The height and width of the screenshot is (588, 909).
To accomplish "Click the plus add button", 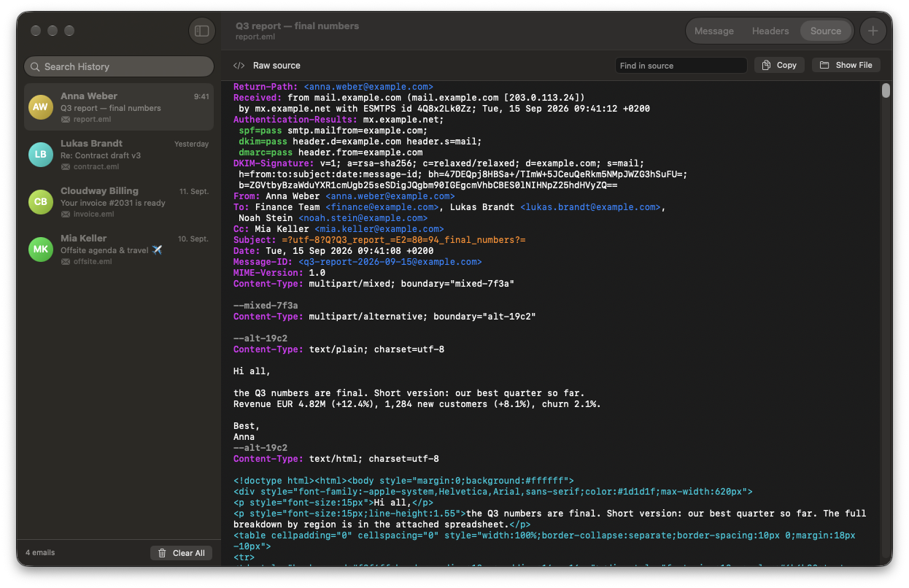I will click(x=873, y=31).
